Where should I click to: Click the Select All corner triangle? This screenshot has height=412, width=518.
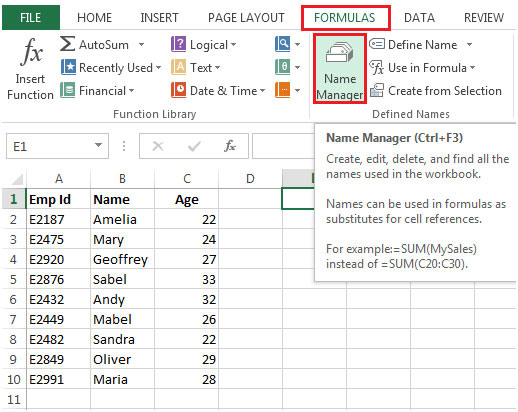(17, 179)
